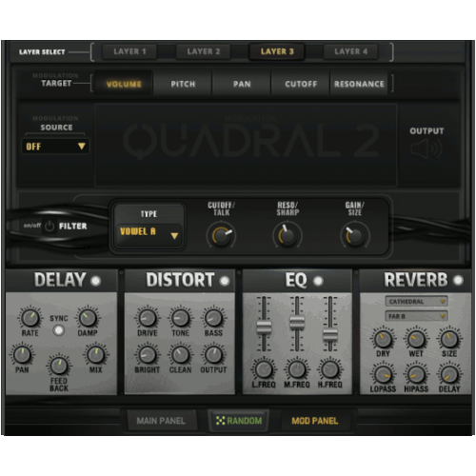476x476 pixels.
Task: Choose Volume as modulation target
Action: 124,84
